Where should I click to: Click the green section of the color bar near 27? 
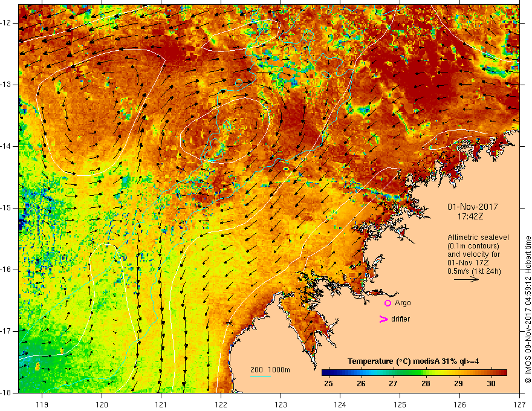[x=393, y=373]
